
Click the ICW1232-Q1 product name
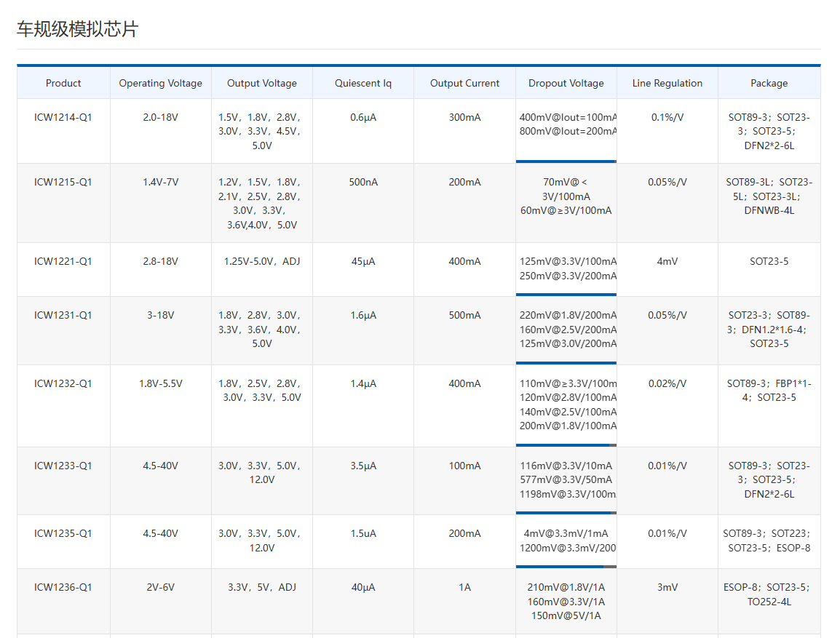click(x=63, y=383)
